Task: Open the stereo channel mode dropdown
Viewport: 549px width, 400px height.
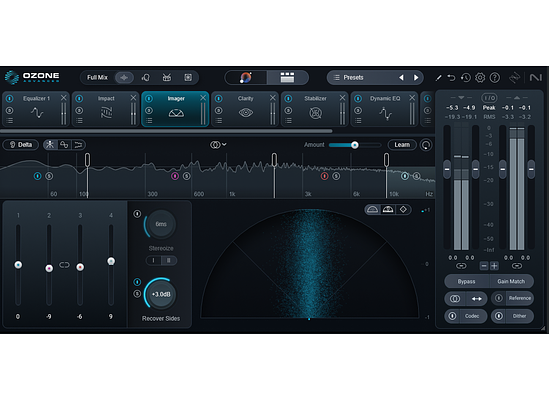Action: [218, 145]
